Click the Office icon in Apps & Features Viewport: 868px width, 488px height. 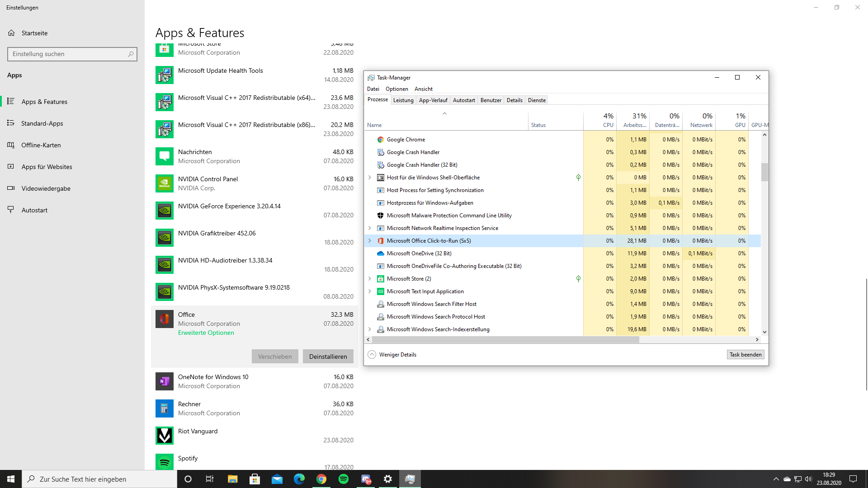[x=165, y=318]
